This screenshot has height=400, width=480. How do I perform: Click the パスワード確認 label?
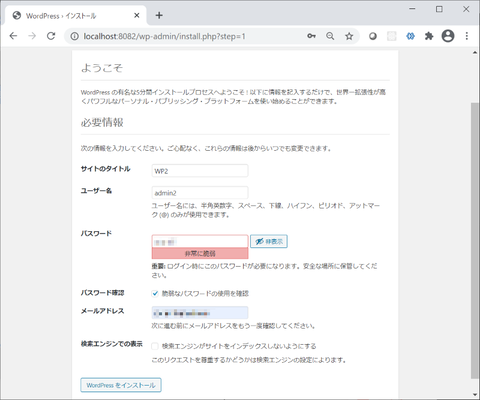102,293
